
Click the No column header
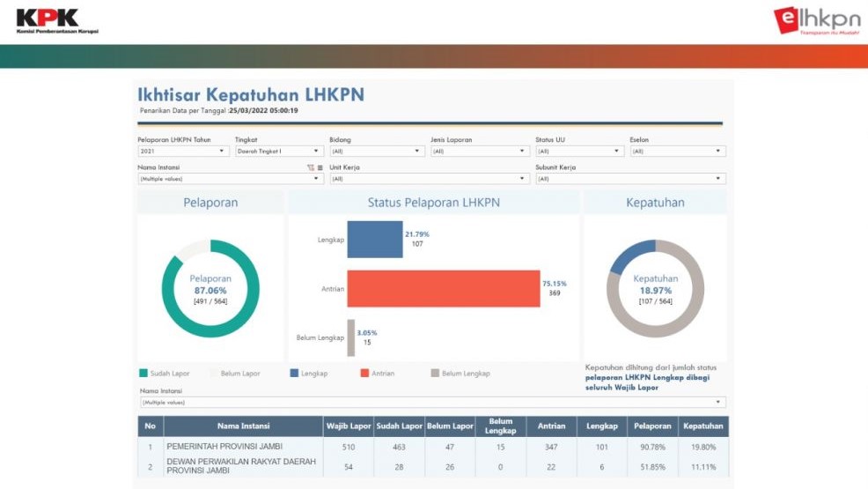click(x=150, y=426)
